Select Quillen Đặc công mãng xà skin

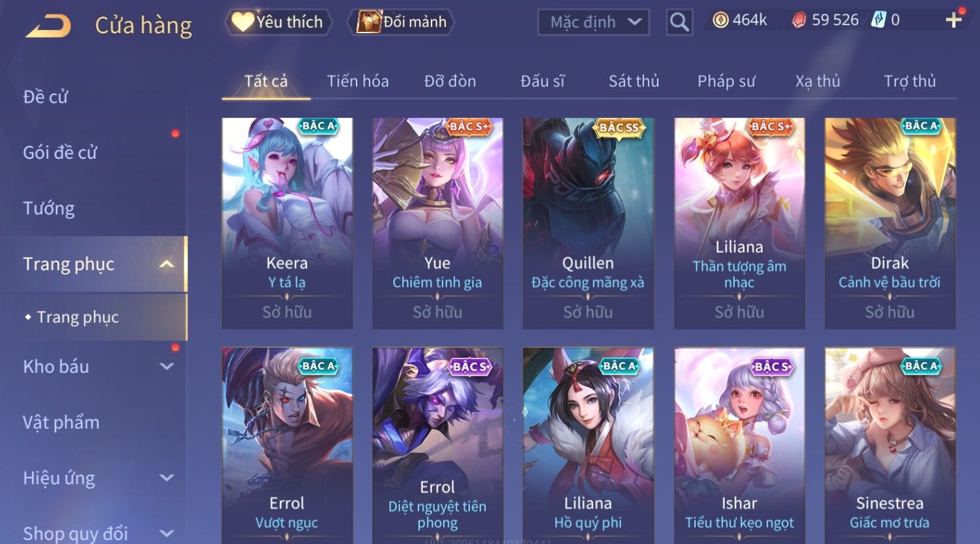[x=588, y=223]
